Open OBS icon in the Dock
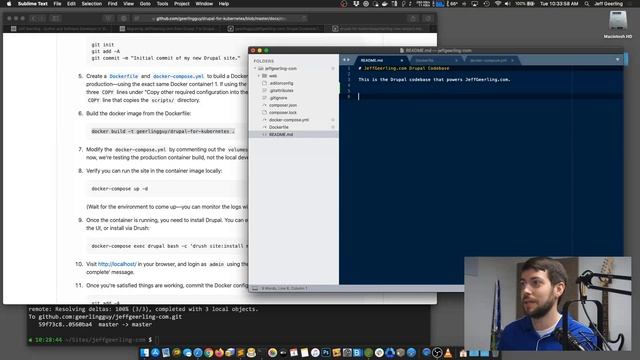Screen dimensions: 640x360 [x=437, y=353]
